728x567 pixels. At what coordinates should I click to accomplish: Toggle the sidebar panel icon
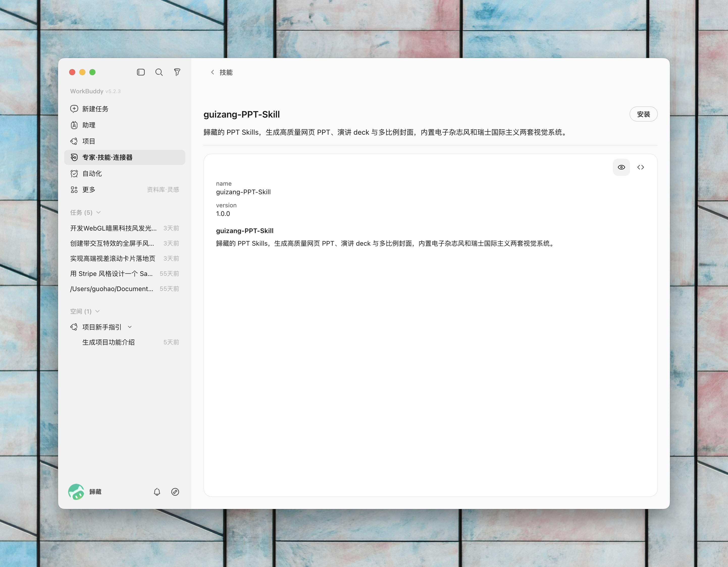(141, 72)
